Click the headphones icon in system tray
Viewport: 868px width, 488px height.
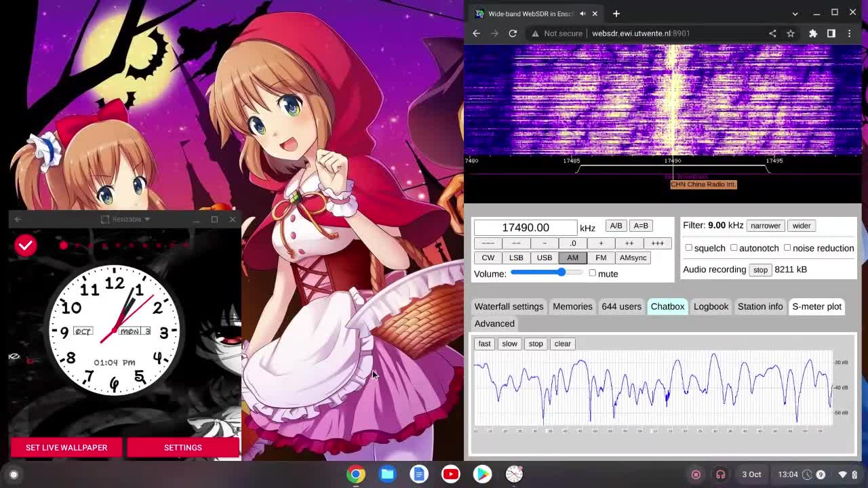tap(721, 474)
